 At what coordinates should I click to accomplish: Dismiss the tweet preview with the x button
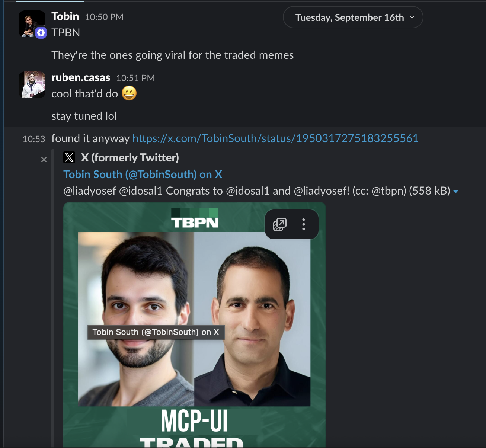pos(44,159)
